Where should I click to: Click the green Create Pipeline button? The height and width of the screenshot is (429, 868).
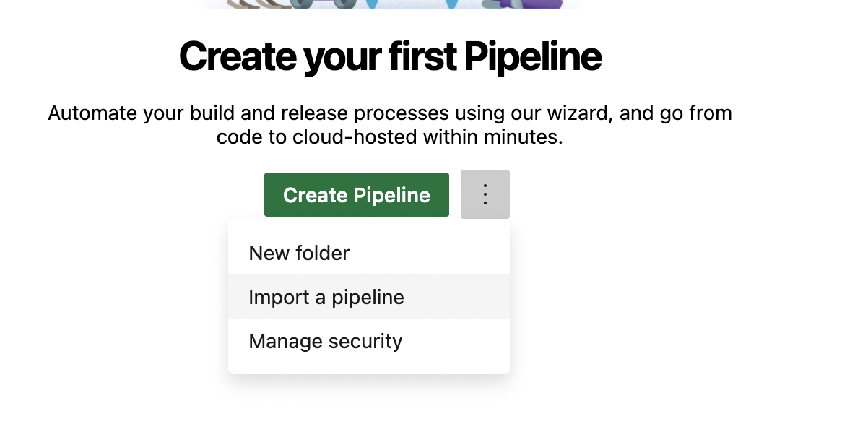(x=357, y=194)
